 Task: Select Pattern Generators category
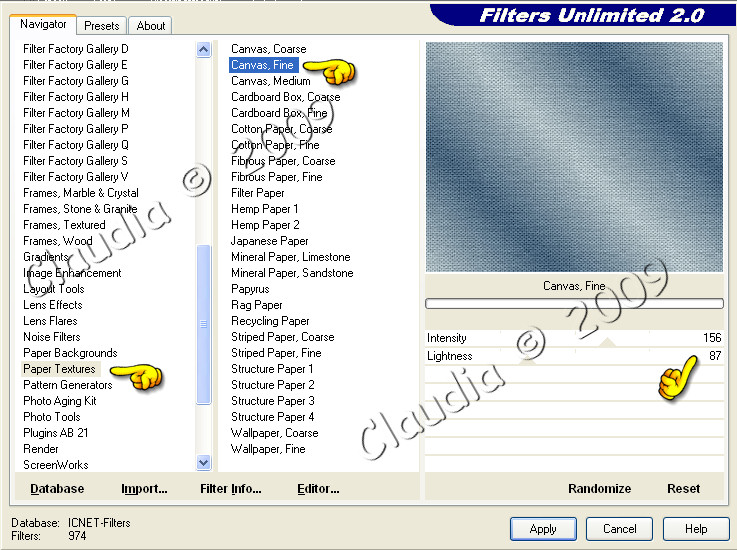coord(68,385)
